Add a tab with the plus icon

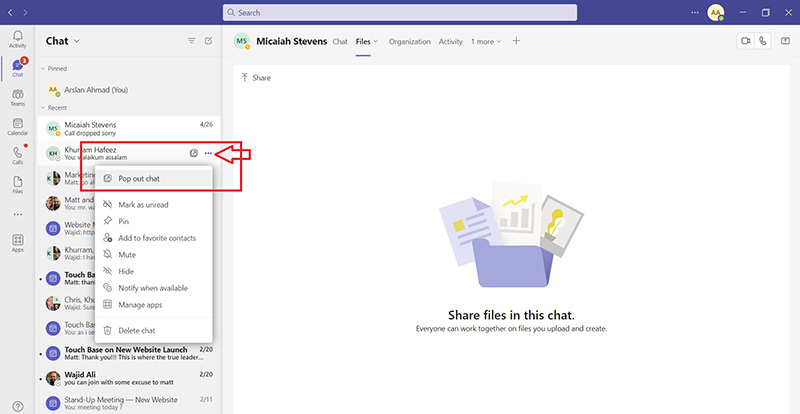pyautogui.click(x=516, y=41)
